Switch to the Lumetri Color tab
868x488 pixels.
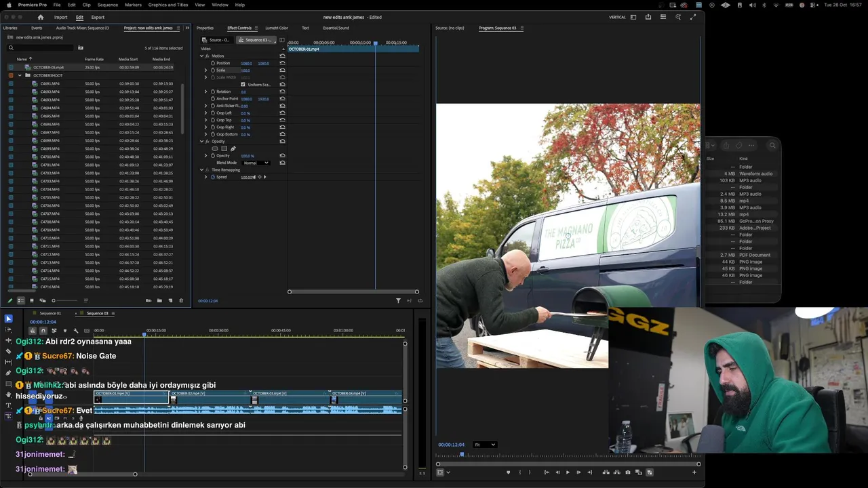(x=277, y=28)
